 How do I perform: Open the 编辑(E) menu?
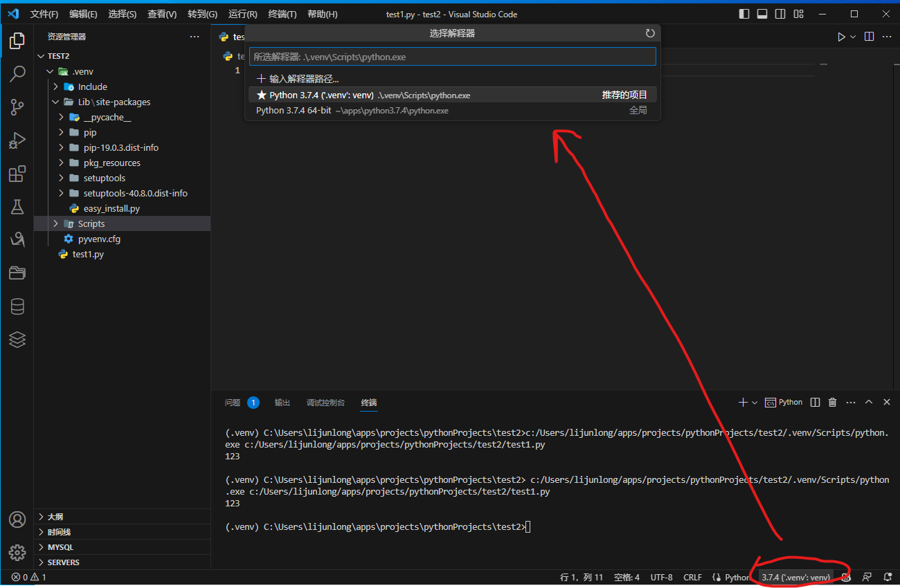pos(83,14)
